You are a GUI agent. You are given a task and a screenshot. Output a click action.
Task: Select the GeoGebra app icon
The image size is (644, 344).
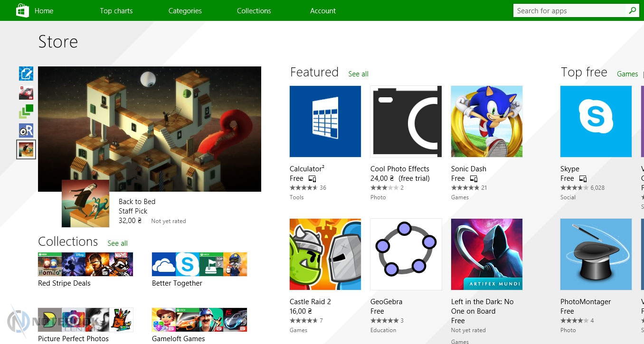point(406,254)
